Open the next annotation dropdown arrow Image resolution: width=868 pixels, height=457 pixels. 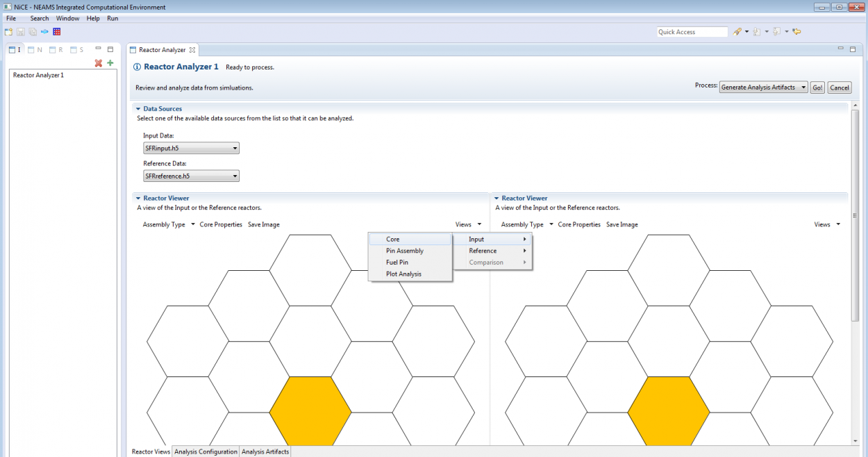tap(767, 32)
